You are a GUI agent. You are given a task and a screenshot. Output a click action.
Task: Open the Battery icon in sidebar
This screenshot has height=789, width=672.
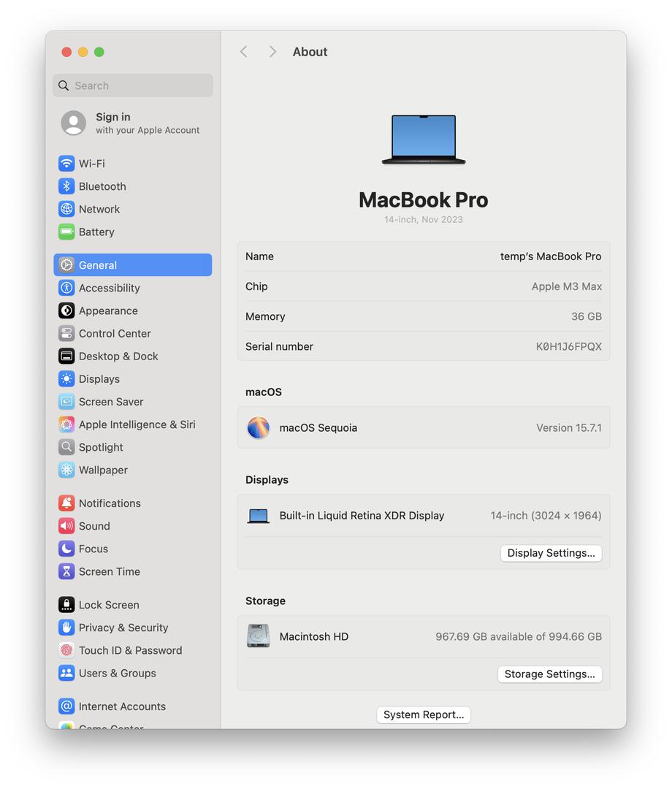pos(66,232)
